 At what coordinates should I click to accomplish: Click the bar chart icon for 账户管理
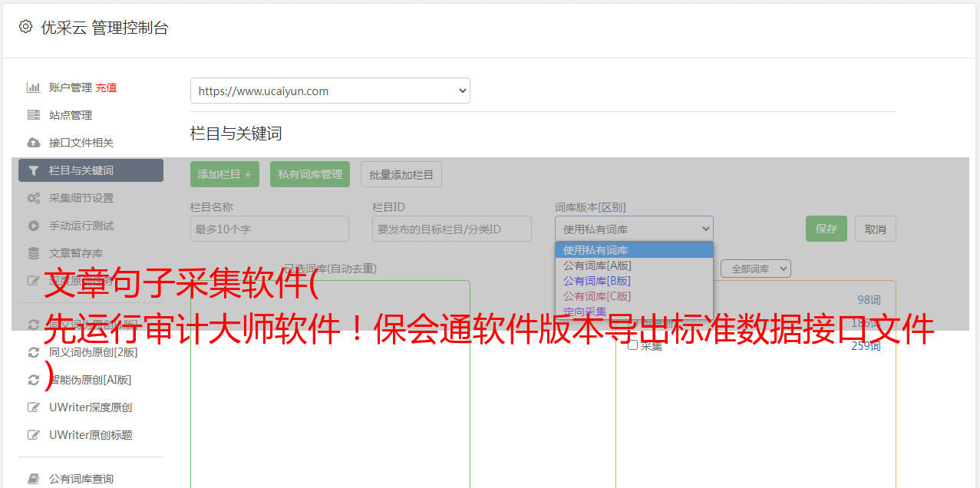[x=34, y=87]
